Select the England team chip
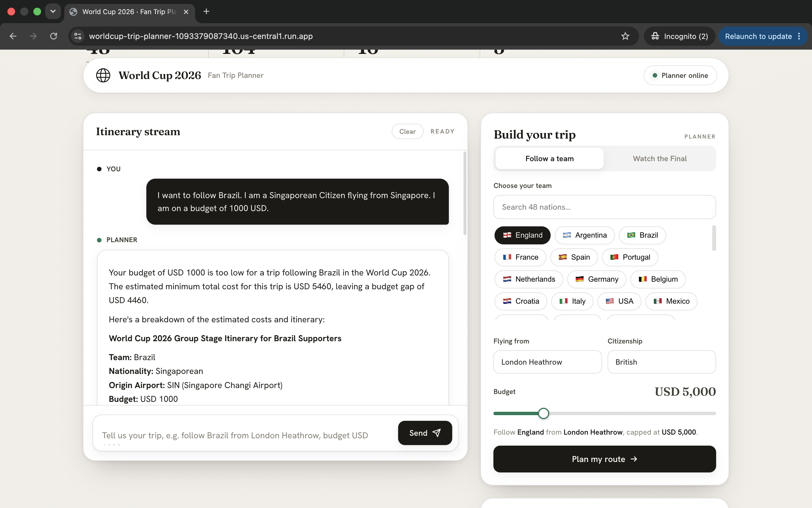This screenshot has height=508, width=812. pyautogui.click(x=522, y=235)
